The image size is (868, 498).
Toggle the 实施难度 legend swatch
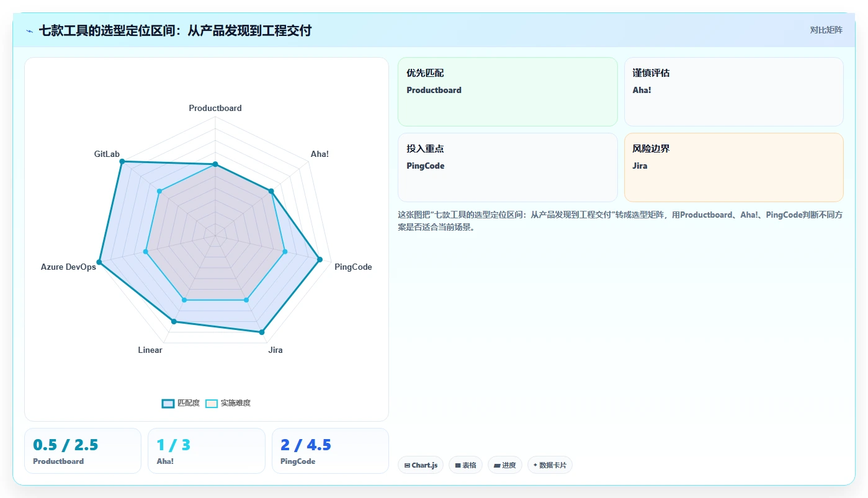coord(212,403)
